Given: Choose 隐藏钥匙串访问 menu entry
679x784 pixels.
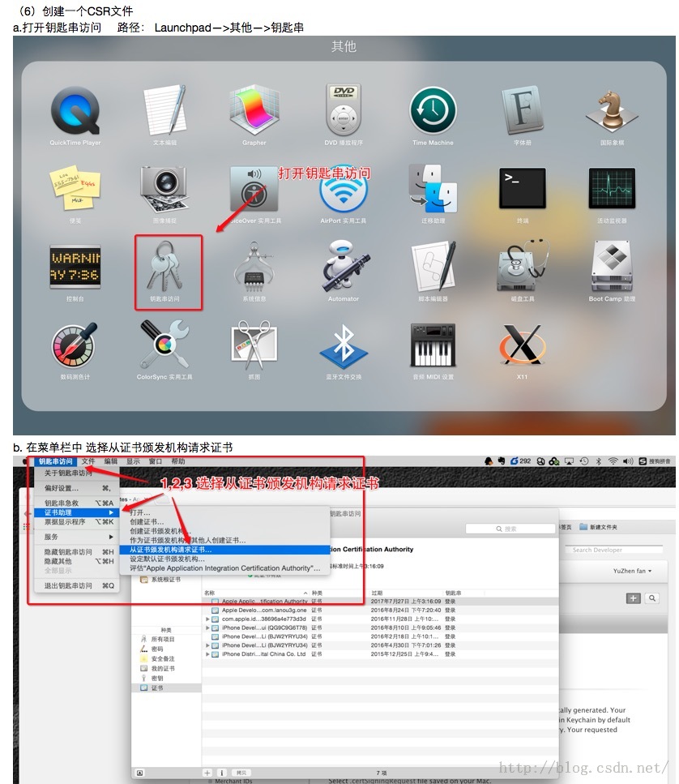Looking at the screenshot, I should coord(76,552).
